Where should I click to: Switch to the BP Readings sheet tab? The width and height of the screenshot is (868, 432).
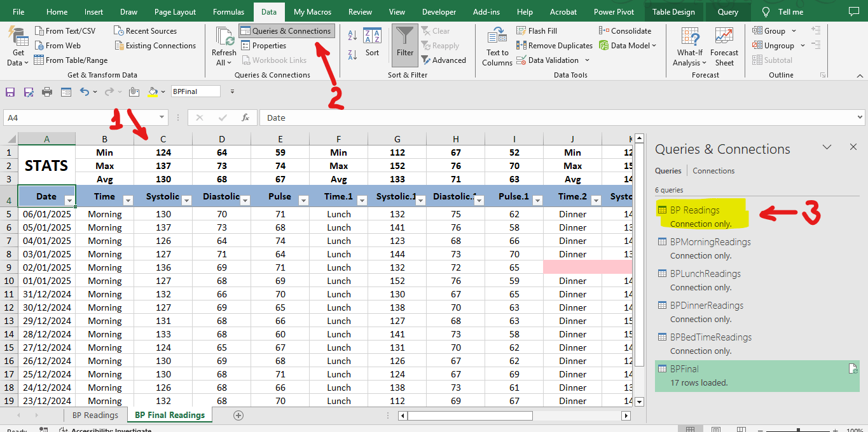95,415
